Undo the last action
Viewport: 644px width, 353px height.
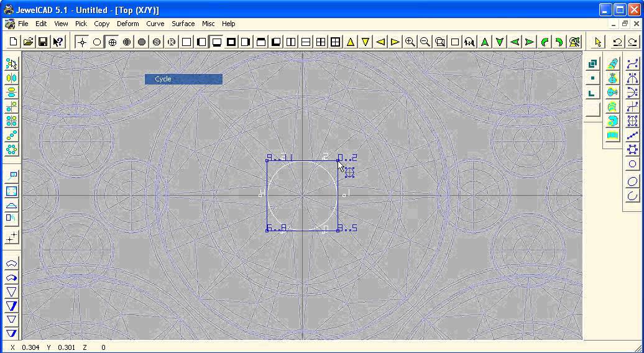tap(617, 42)
